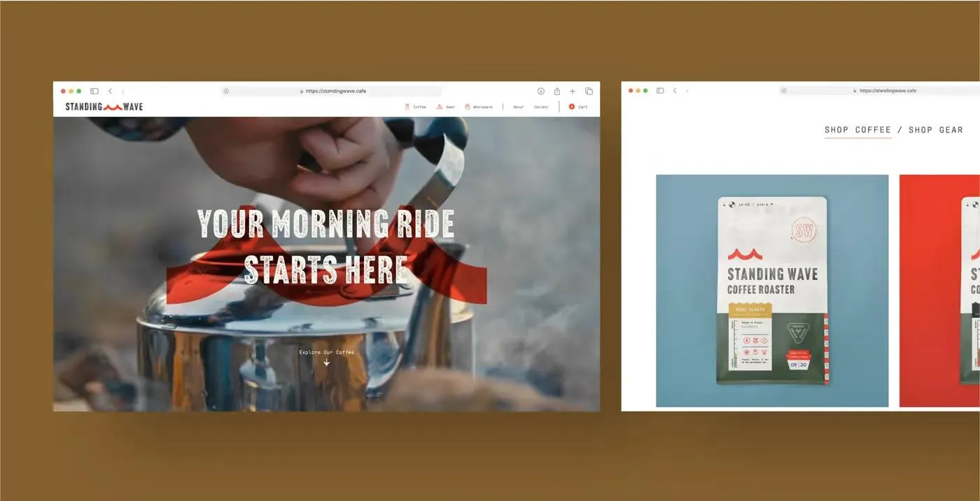
Task: Go to the Contact page link
Action: (541, 107)
